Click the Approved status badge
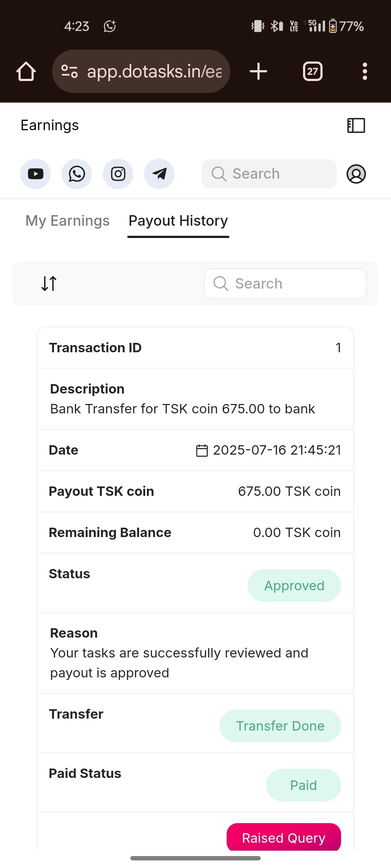Image resolution: width=391 pixels, height=868 pixels. pos(294,586)
